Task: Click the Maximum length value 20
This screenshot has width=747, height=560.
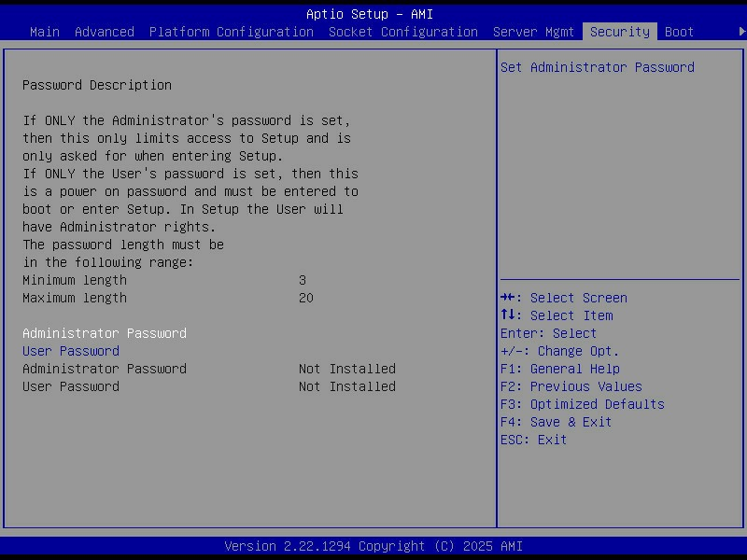Action: click(306, 298)
